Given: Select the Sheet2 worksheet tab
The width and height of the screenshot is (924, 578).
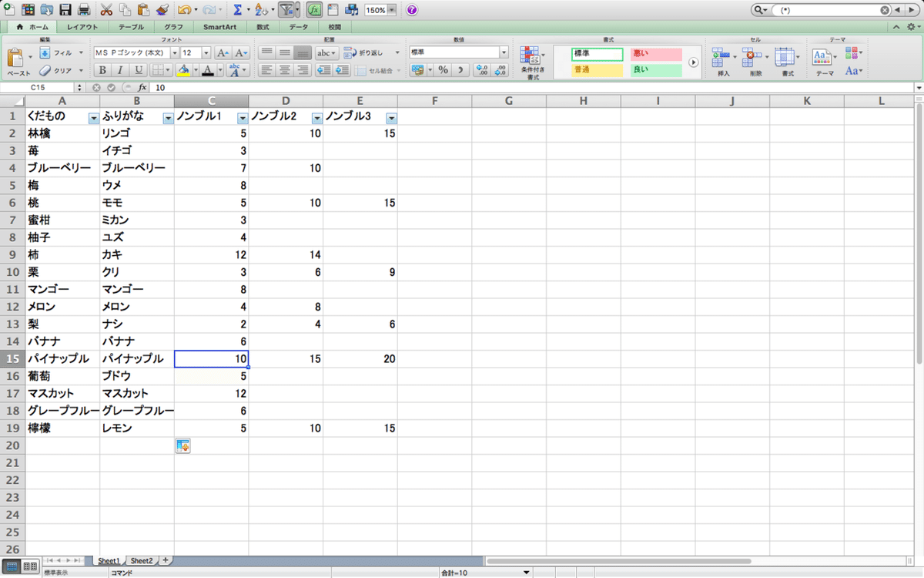Looking at the screenshot, I should coord(141,560).
